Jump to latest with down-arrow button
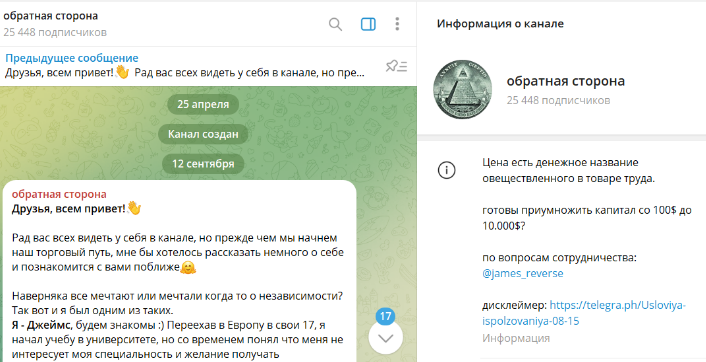The height and width of the screenshot is (362, 706). click(385, 338)
